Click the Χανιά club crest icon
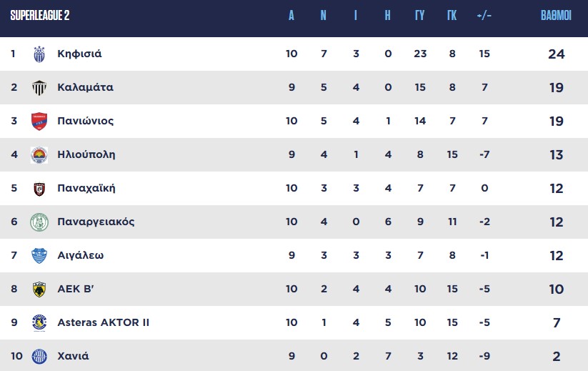 coord(39,356)
